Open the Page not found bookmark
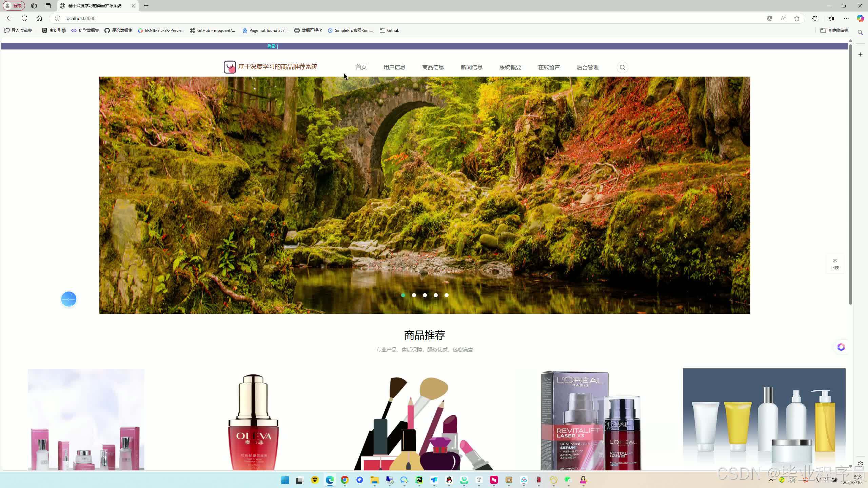The height and width of the screenshot is (488, 868). [x=265, y=30]
